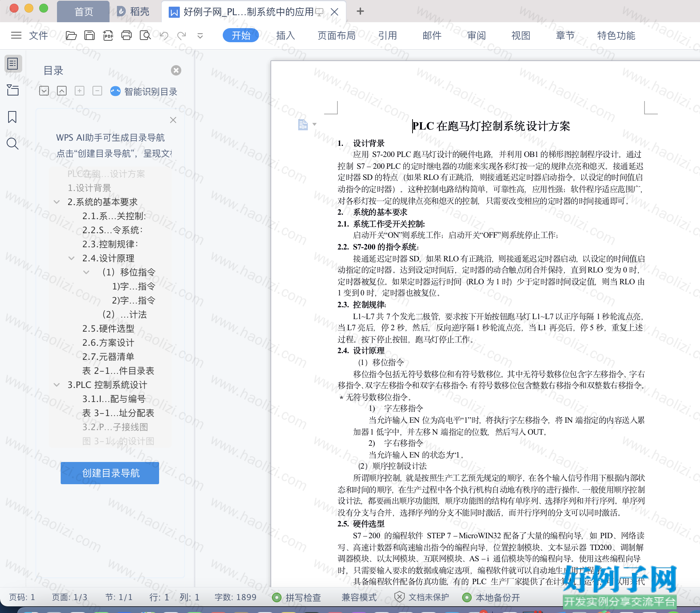Click the save document icon
Viewport: 700px width, 613px height.
pyautogui.click(x=90, y=36)
